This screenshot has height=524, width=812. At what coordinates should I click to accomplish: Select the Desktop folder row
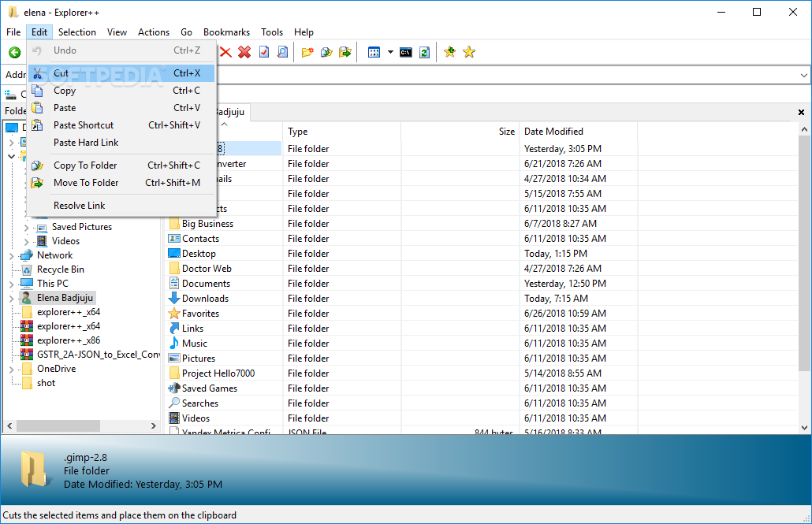coord(199,254)
